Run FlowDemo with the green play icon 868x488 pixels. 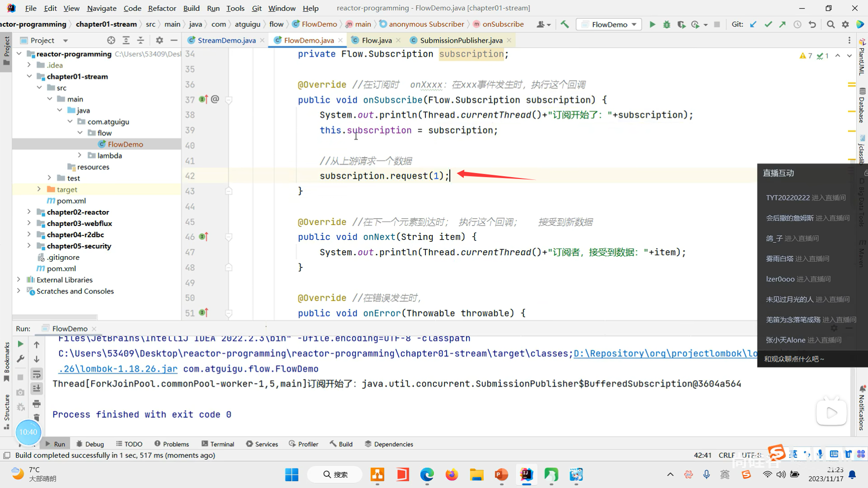pyautogui.click(x=652, y=24)
